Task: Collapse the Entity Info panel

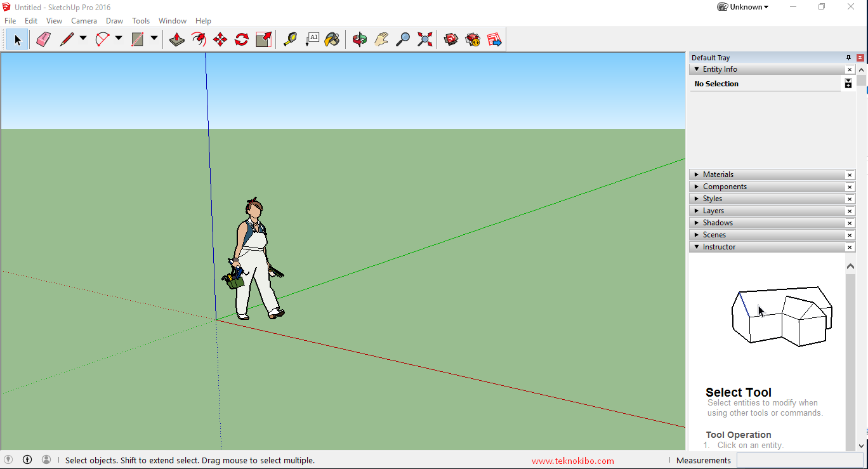Action: click(697, 69)
